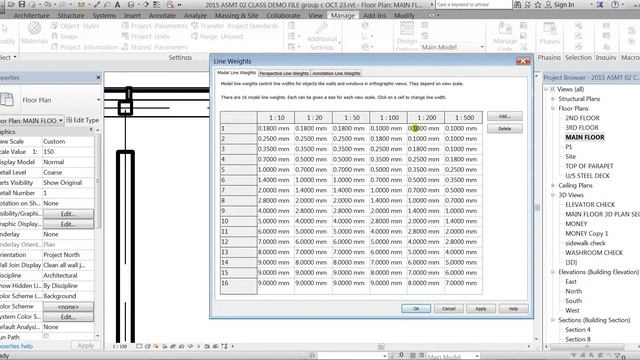Open Object Styles settings

tap(75, 26)
